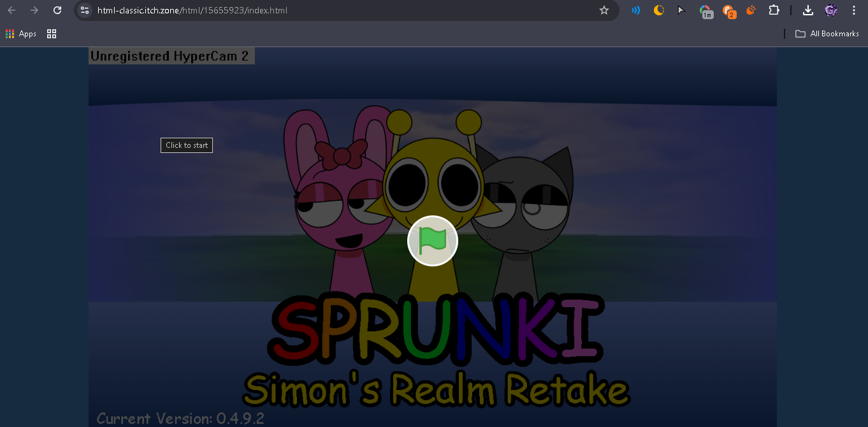
Task: Open the Downloads panel
Action: [807, 10]
